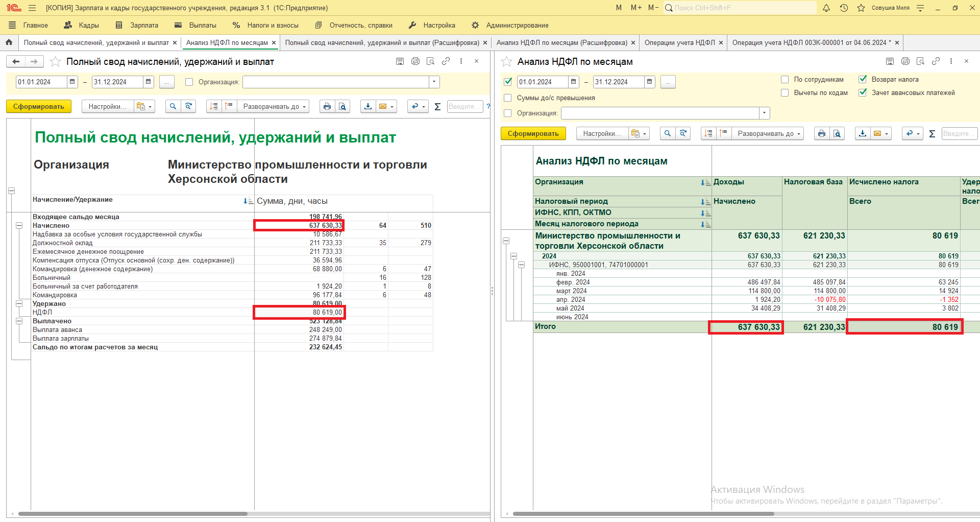Open the main hamburger menu icon
This screenshot has width=980, height=522.
click(32, 8)
